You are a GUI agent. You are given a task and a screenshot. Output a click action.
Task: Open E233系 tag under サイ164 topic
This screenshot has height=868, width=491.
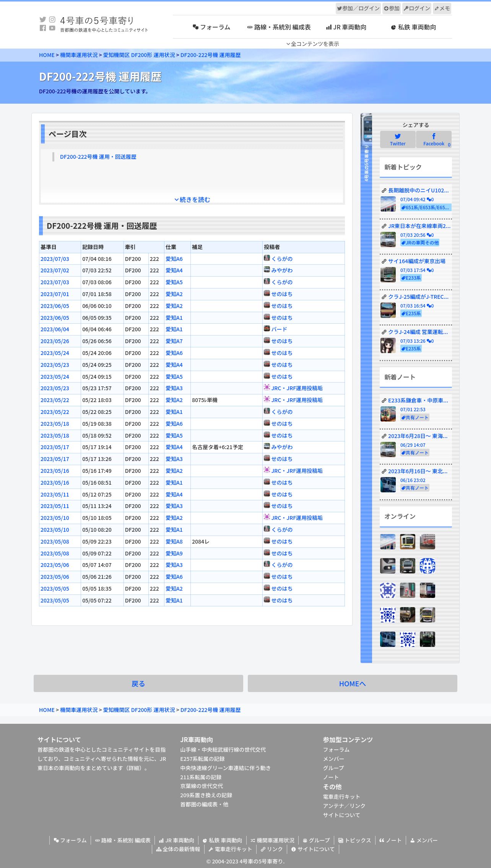pyautogui.click(x=411, y=278)
